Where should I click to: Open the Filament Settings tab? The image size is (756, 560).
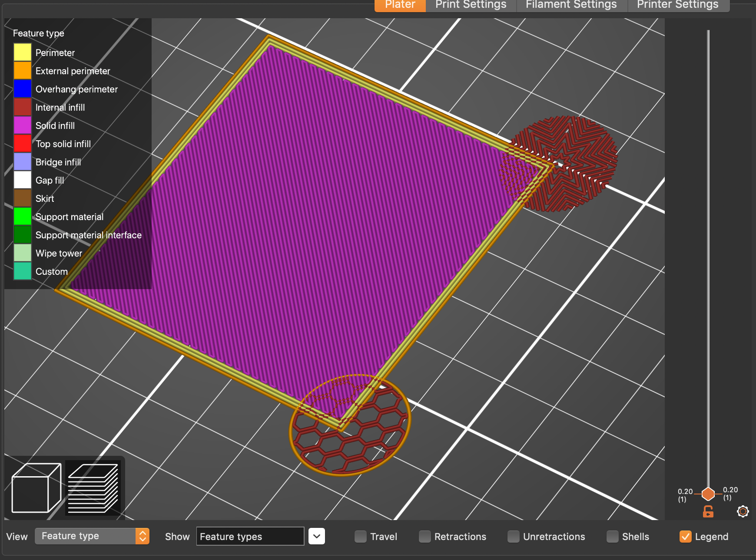coord(571,5)
